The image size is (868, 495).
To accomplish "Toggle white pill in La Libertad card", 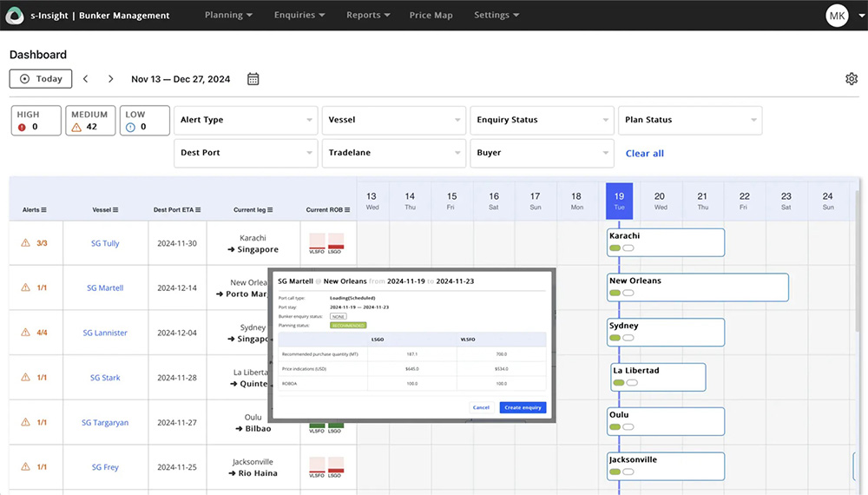I will [632, 383].
